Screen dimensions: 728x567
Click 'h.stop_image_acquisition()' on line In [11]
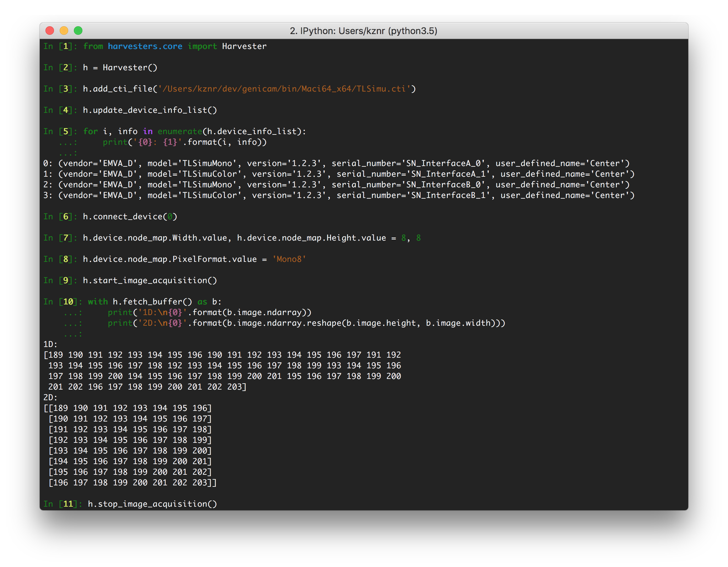[x=152, y=504]
